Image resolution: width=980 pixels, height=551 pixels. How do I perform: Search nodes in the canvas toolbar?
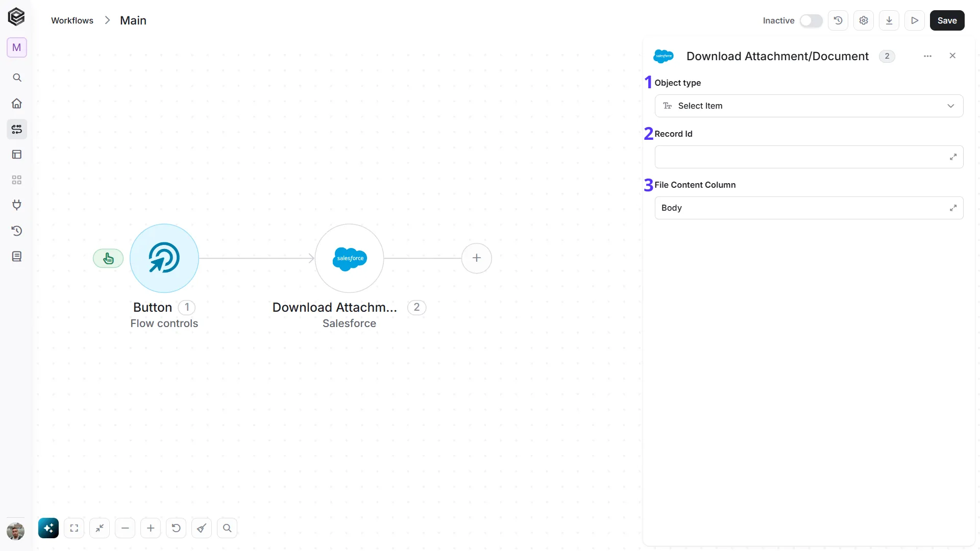[x=227, y=528]
